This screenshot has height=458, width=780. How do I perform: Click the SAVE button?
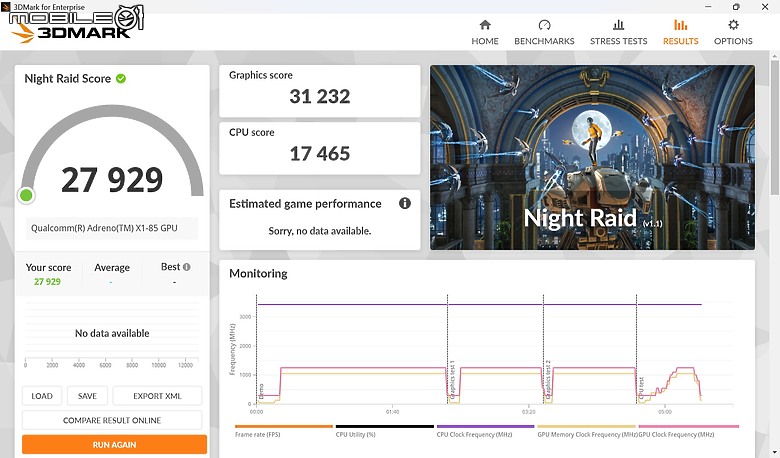click(x=87, y=396)
